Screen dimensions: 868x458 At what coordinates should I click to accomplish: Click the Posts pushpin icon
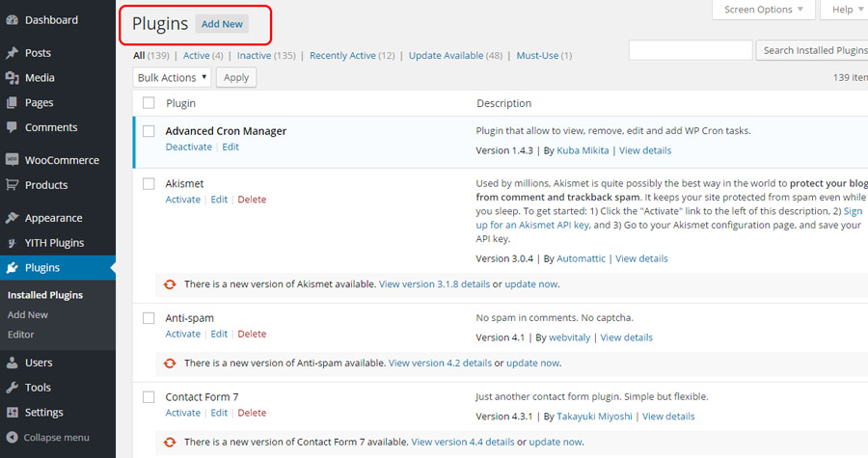(x=12, y=52)
